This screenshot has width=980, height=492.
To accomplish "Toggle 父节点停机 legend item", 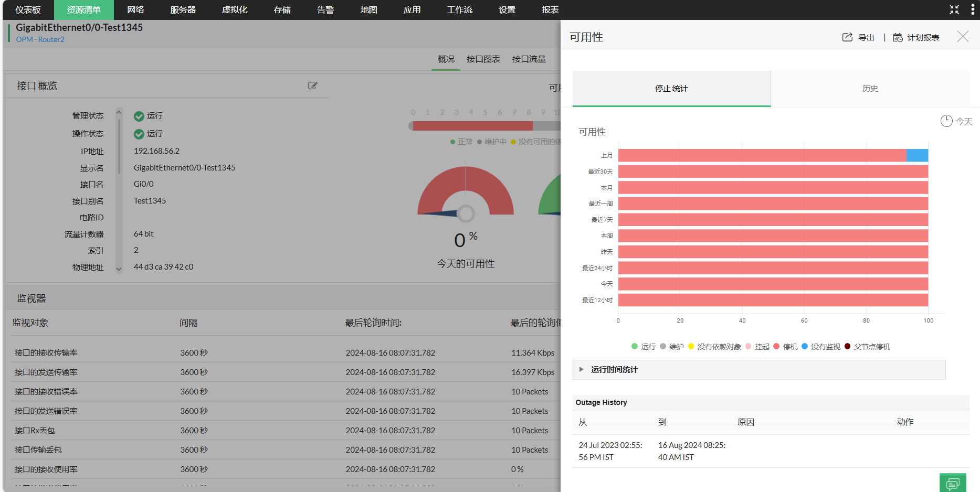I will coord(868,347).
